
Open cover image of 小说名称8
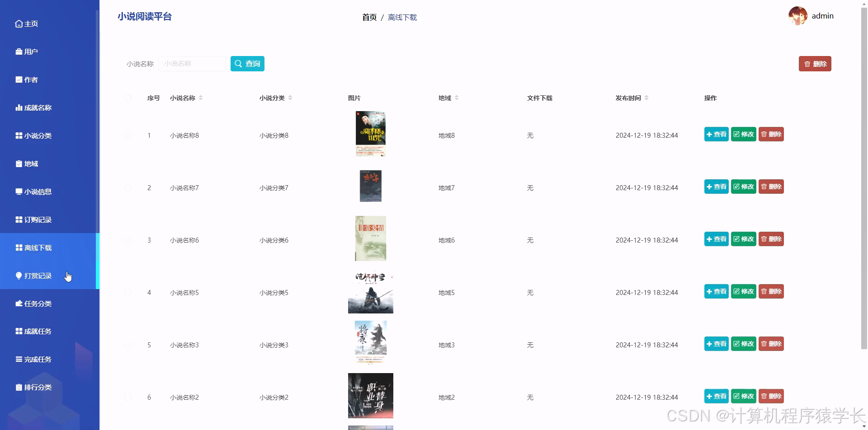pyautogui.click(x=371, y=134)
